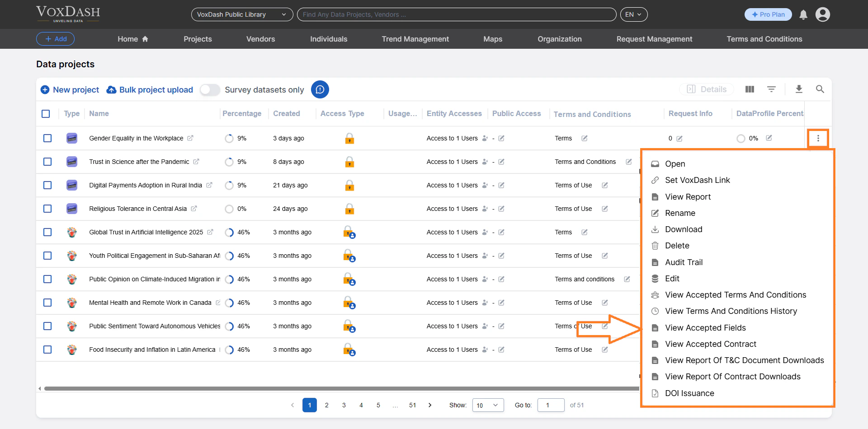Viewport: 868px width, 429px height.
Task: Open VoxDash Public Library dropdown
Action: tap(242, 14)
